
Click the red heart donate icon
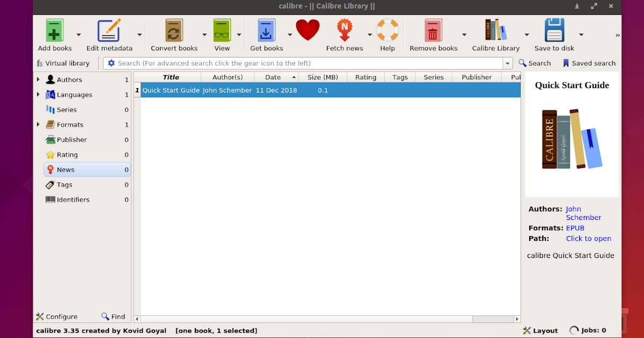[308, 30]
